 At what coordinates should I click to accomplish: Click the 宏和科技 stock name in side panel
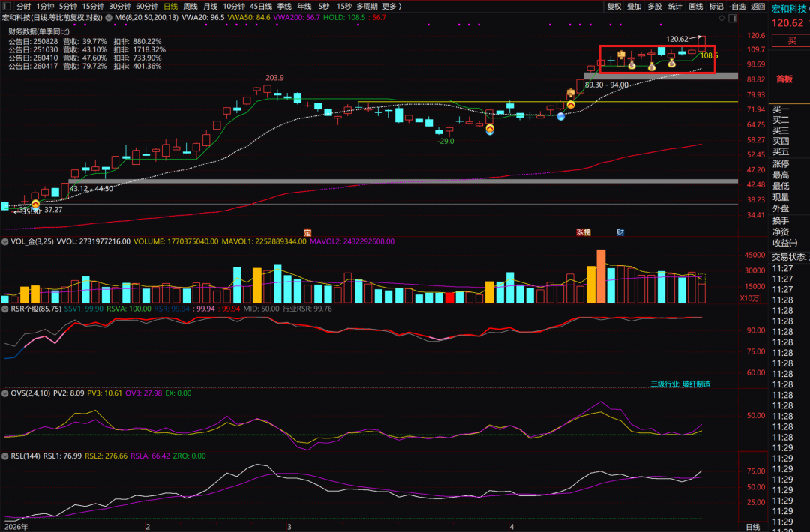[x=789, y=9]
